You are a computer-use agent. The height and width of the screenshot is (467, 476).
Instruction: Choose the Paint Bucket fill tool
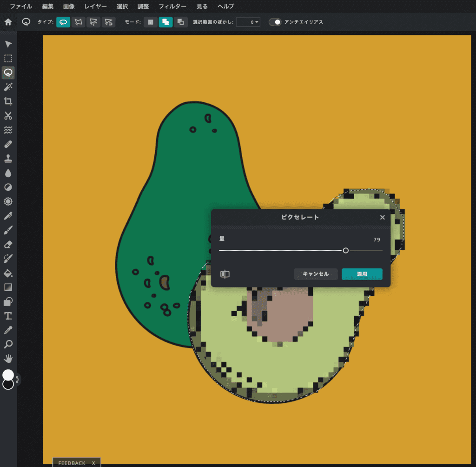[8, 273]
